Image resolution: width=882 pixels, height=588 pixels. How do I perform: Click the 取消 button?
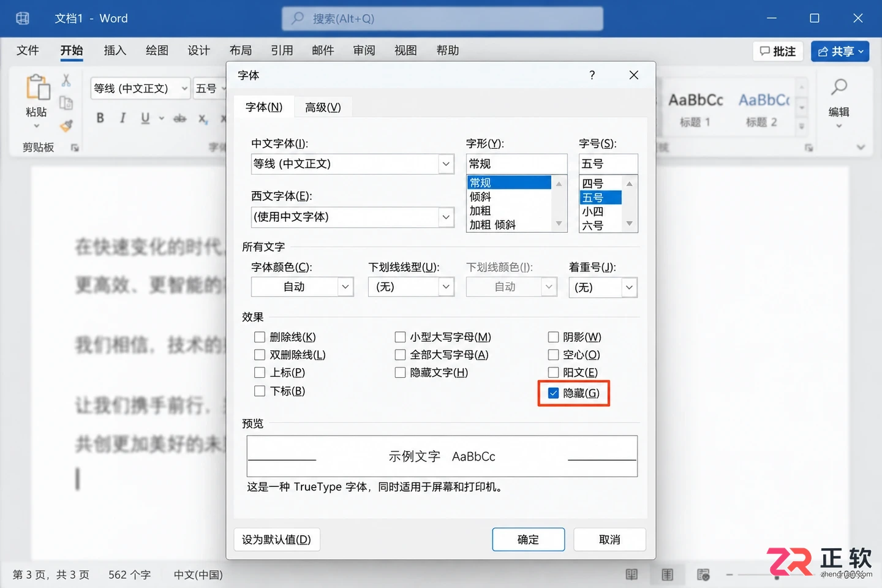[x=609, y=540]
